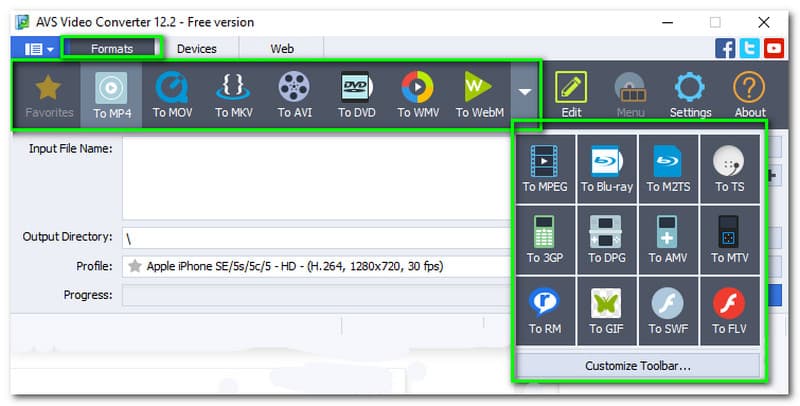Open the Settings gear

point(690,94)
